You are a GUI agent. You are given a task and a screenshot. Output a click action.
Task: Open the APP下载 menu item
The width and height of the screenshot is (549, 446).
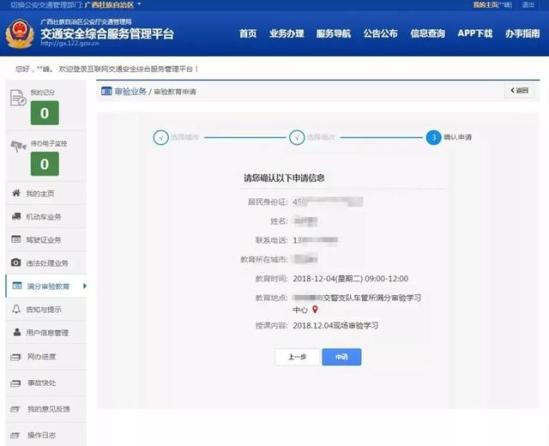click(475, 34)
